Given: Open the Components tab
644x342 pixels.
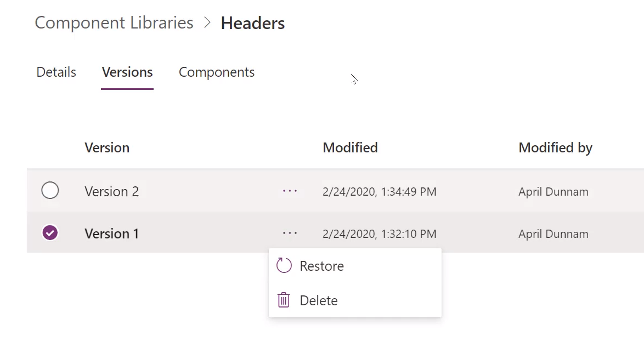Looking at the screenshot, I should click(217, 72).
